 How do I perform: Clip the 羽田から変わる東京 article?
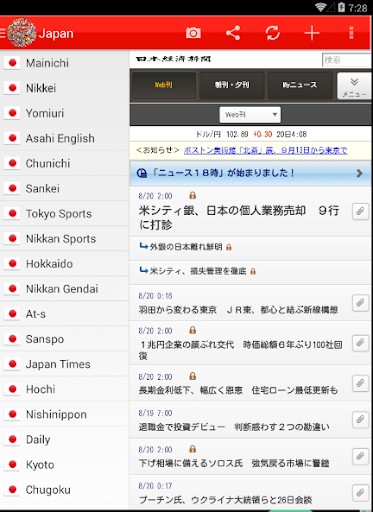[x=360, y=303]
